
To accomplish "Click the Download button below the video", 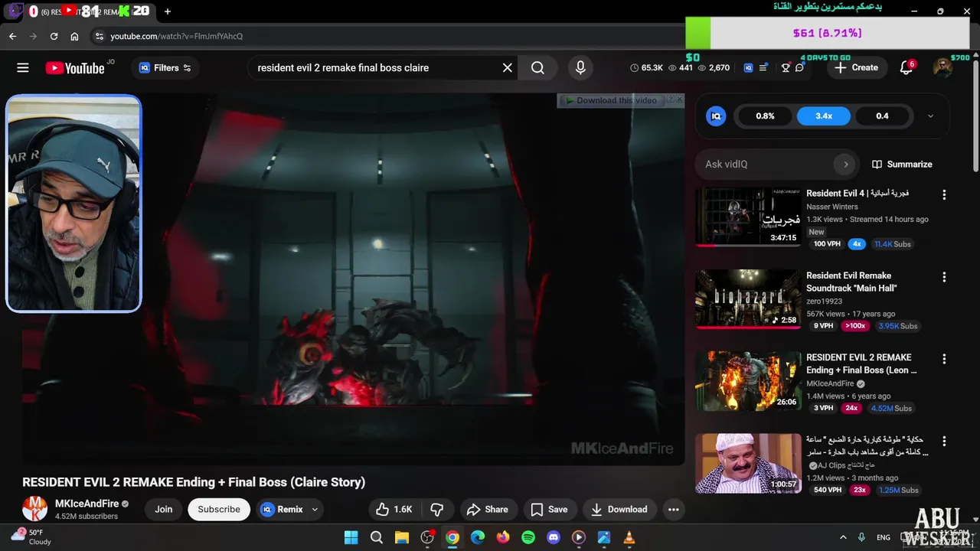I will click(x=619, y=510).
